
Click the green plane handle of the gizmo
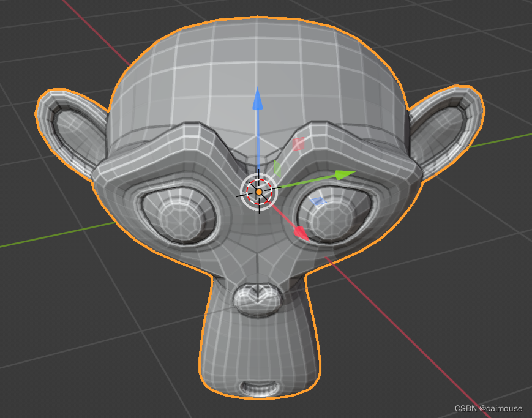click(x=277, y=169)
